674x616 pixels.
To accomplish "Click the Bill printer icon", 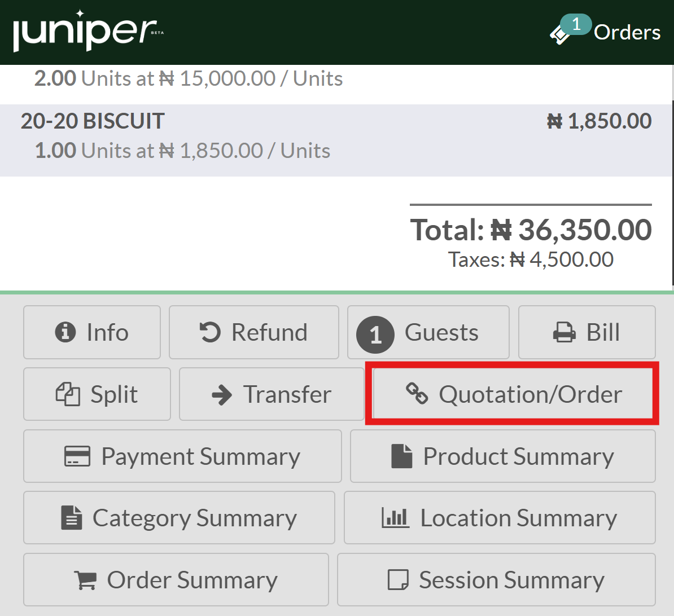I will click(x=564, y=332).
